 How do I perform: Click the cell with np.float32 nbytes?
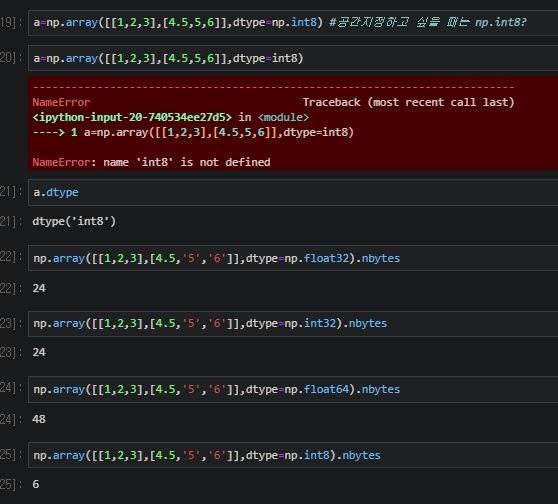(x=293, y=258)
